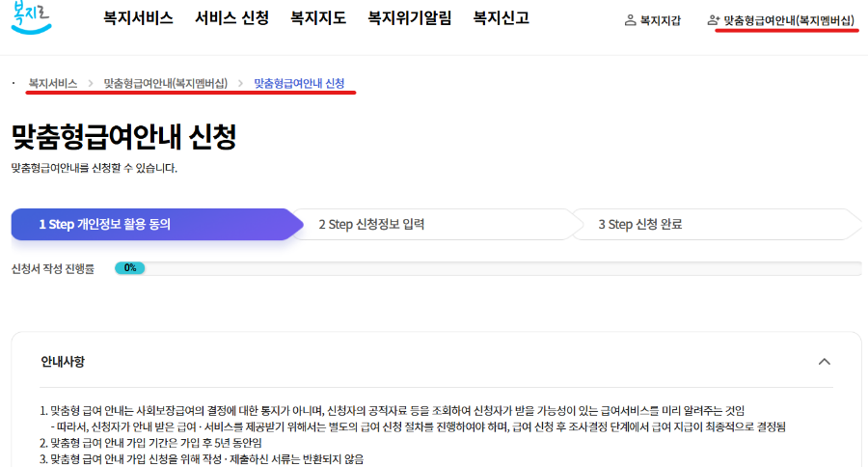Select the 2 Step 신청정보 입력 step
Screen dimensions: 868x467
(437, 225)
